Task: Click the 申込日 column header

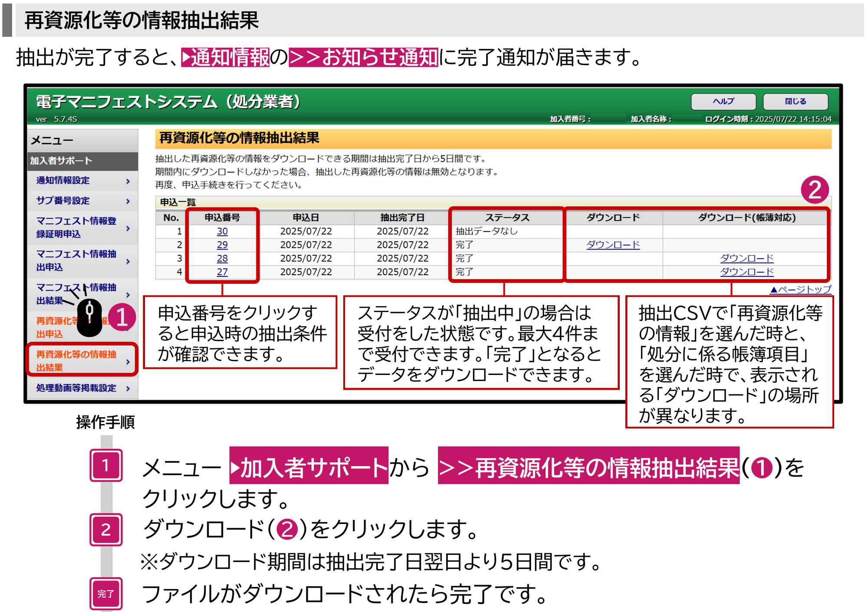Action: 306,217
